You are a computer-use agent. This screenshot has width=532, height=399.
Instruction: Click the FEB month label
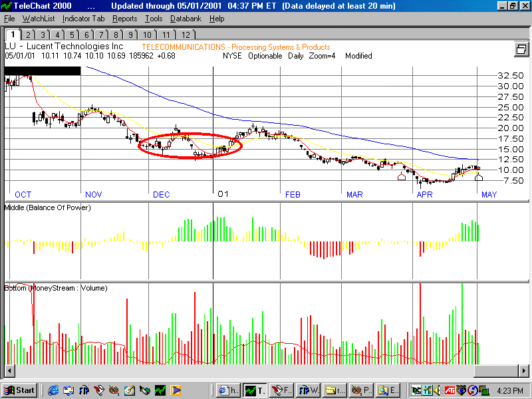coord(293,194)
